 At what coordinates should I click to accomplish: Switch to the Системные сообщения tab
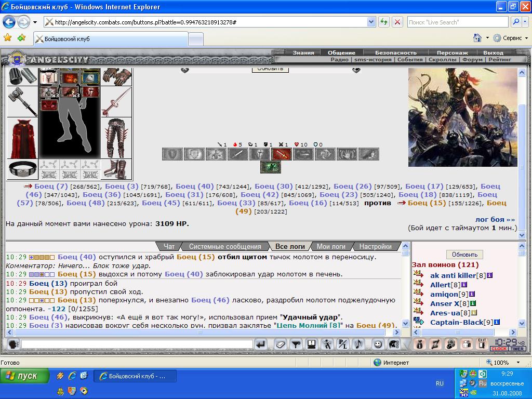(225, 247)
